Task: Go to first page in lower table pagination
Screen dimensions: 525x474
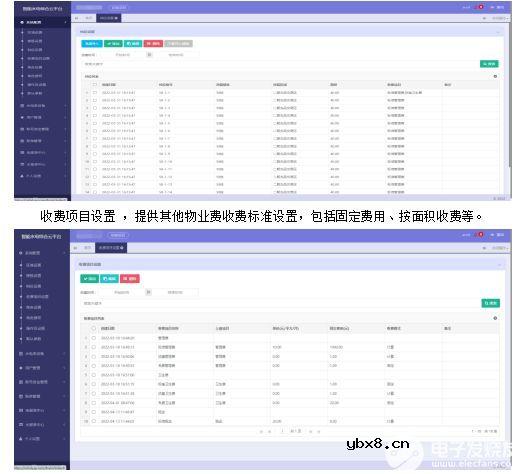Action: tap(261, 431)
